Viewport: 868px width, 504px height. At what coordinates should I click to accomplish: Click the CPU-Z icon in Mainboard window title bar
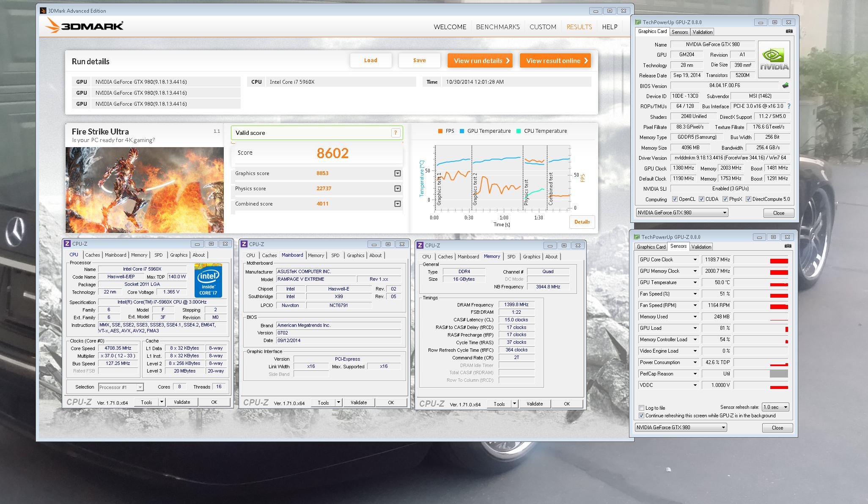tap(244, 244)
